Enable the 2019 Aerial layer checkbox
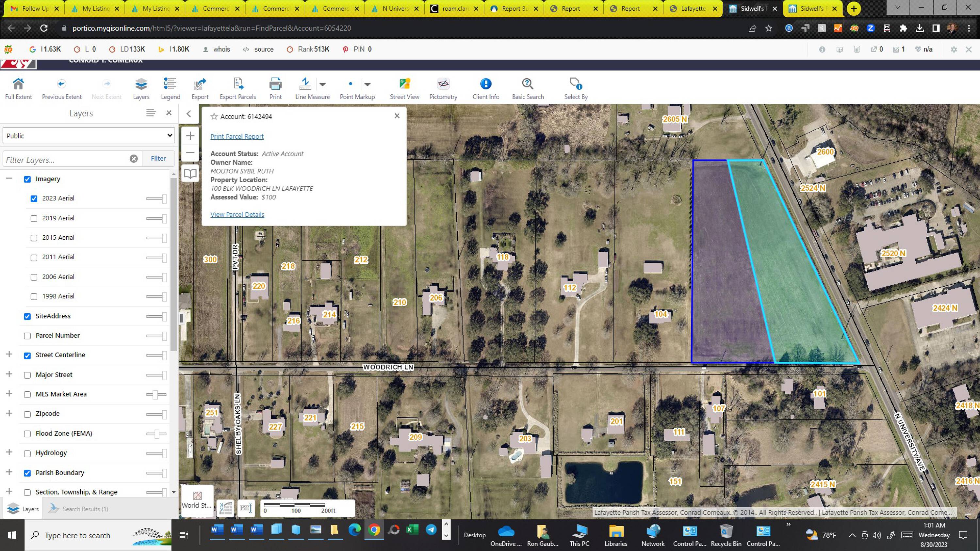The width and height of the screenshot is (980, 551). coord(34,219)
